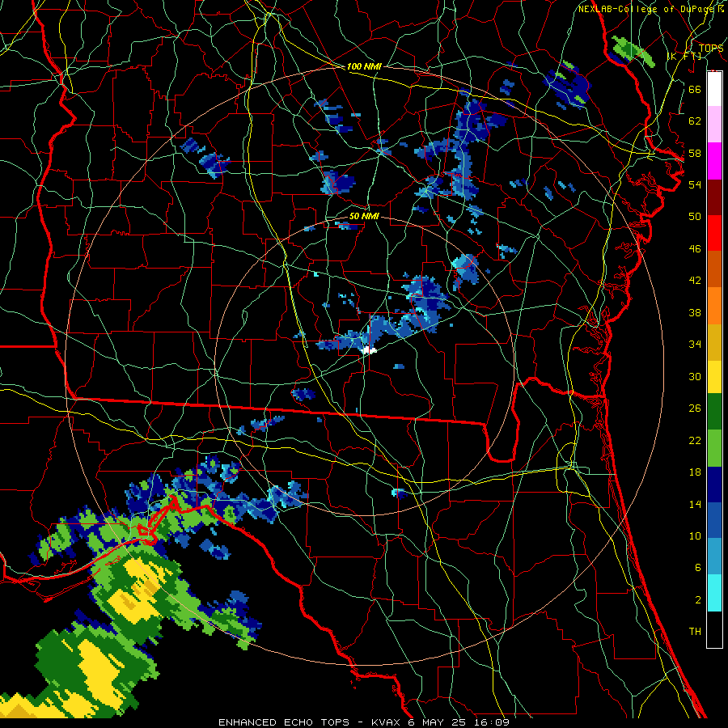The image size is (728, 728).
Task: Click the magenta 58 kft legend color
Action: pos(714,161)
